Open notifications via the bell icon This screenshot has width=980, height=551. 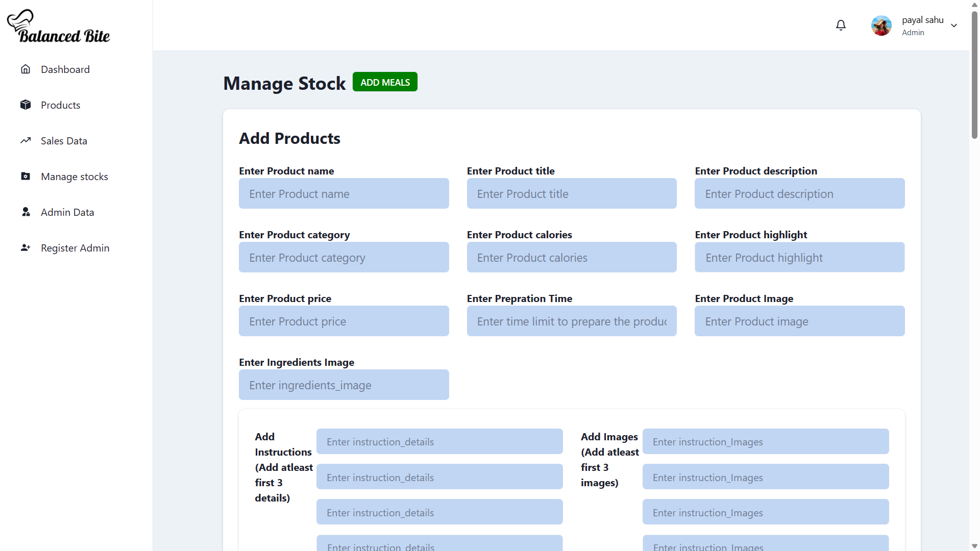(841, 24)
